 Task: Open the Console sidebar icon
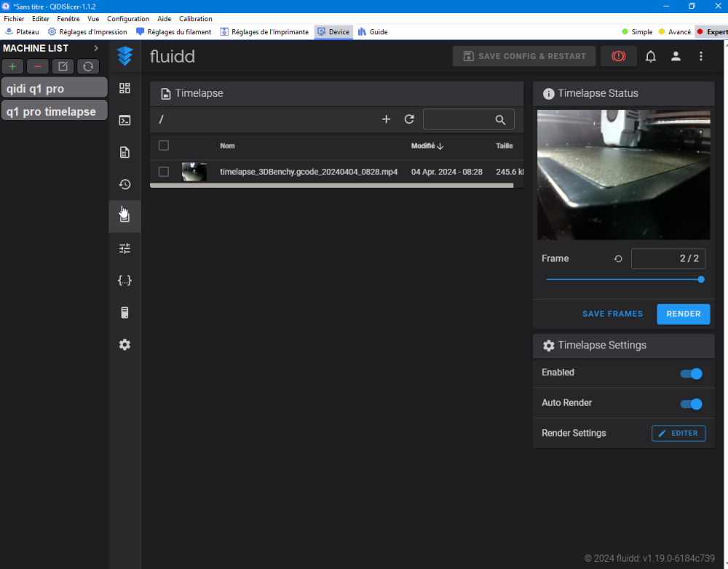[124, 120]
